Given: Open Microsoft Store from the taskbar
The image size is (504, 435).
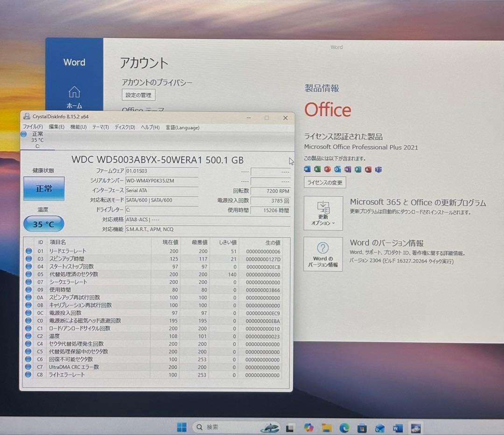Looking at the screenshot, I should point(362,428).
